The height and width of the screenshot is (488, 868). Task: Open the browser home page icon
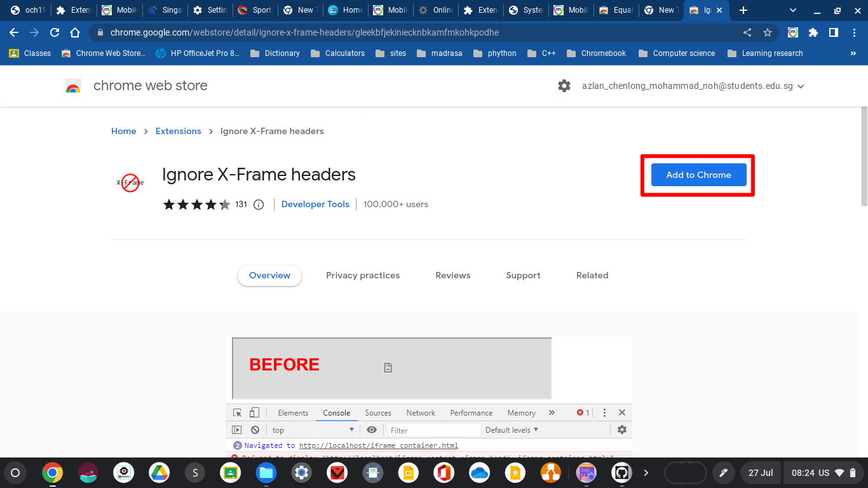(x=75, y=32)
